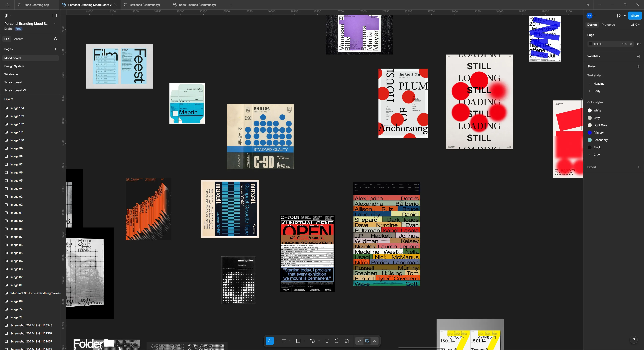The width and height of the screenshot is (644, 350).
Task: Select the Primary color swatch
Action: pos(590,133)
